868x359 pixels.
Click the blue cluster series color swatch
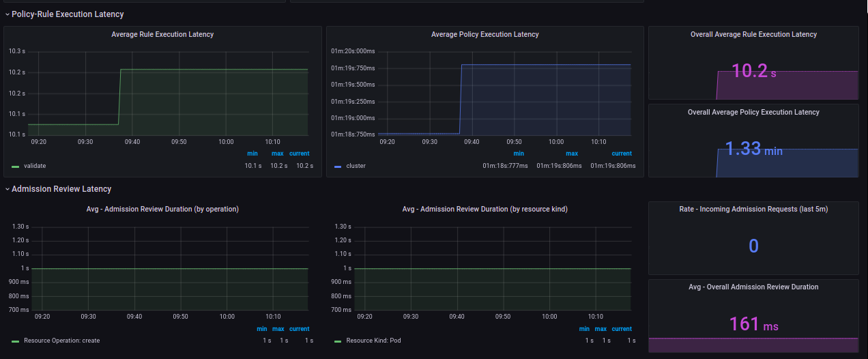(x=338, y=166)
